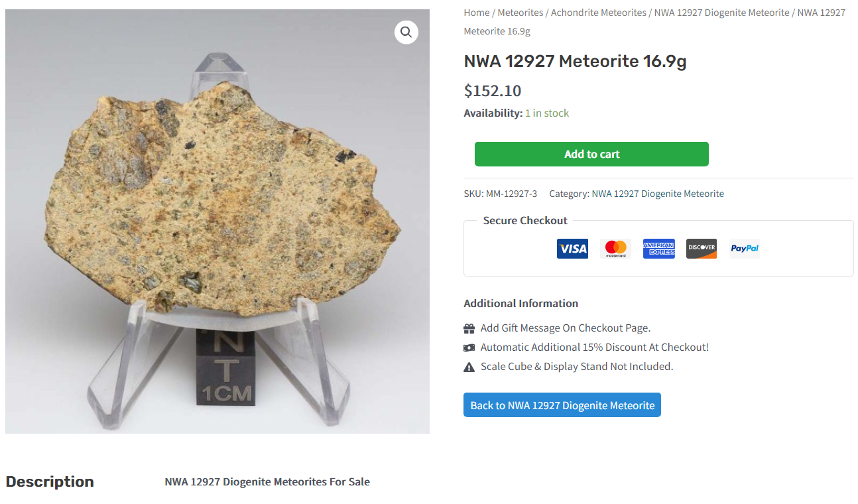Screen dimensions: 858x504
Task: Go back to NWA 12927 Diogenite Meteorite
Action: point(562,405)
